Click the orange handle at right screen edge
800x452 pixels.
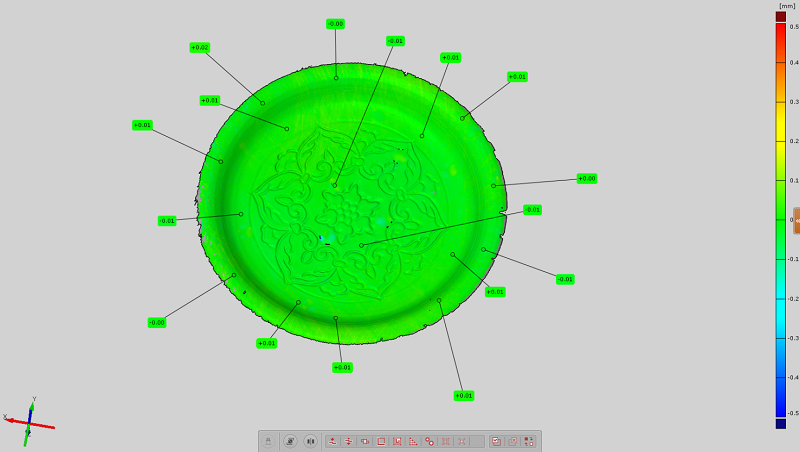796,220
